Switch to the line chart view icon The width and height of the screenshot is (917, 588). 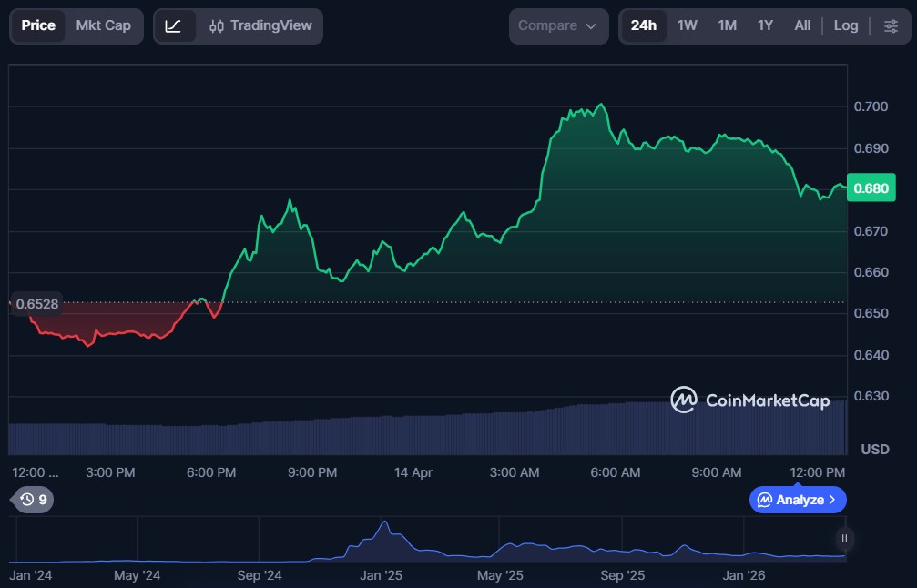[x=173, y=26]
